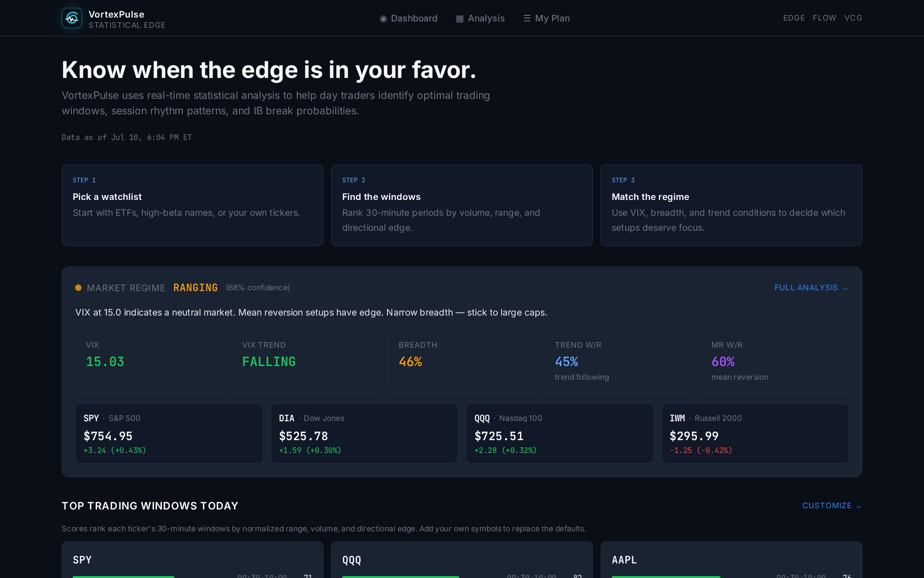Click the CUSTOMIZE link
This screenshot has height=578, width=924.
point(832,506)
